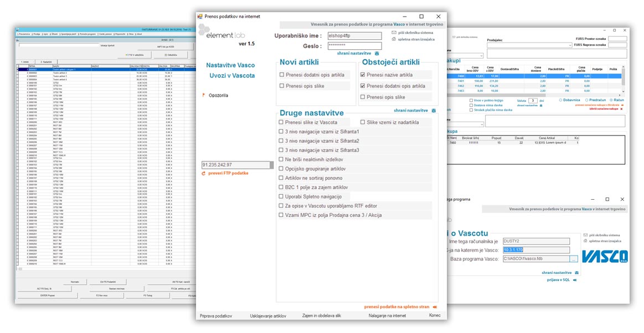Open the Prodajalec dropdown
This screenshot has width=644, height=333.
[x=570, y=45]
